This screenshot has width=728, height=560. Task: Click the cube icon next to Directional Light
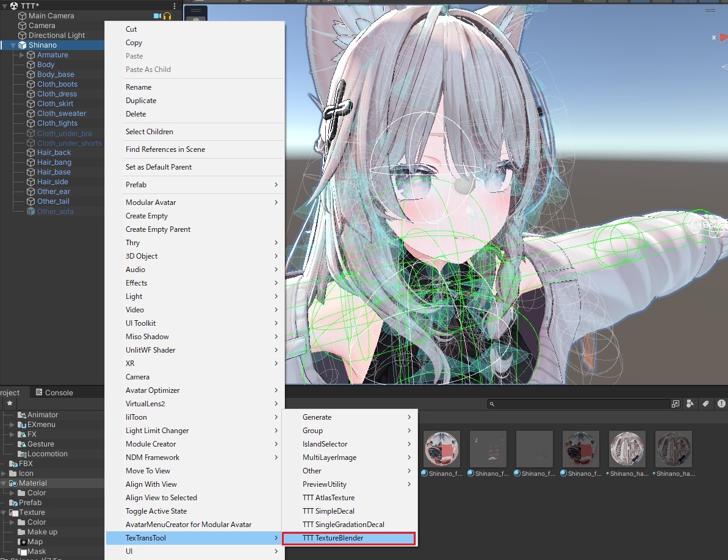click(x=23, y=35)
